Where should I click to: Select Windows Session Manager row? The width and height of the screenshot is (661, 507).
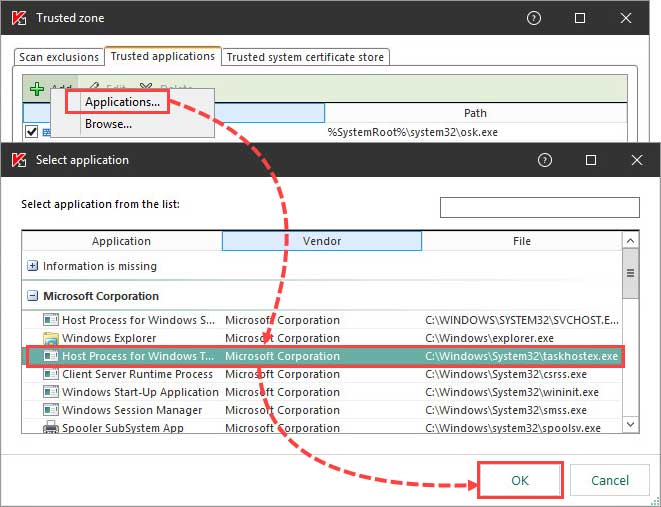click(322, 410)
